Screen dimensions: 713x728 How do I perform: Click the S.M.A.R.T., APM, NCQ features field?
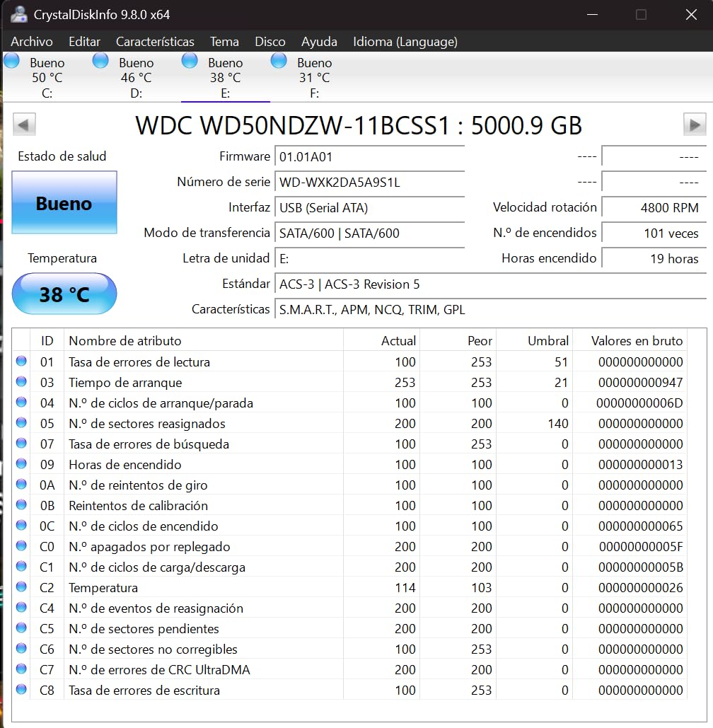(491, 310)
